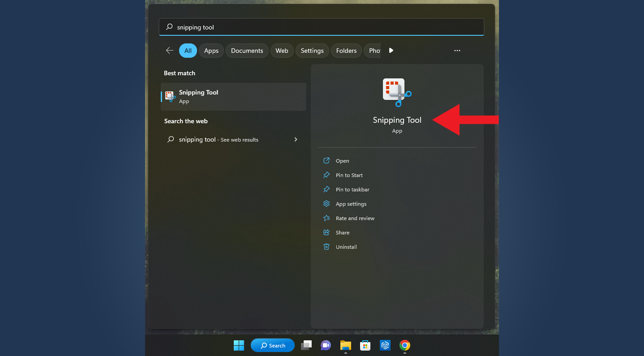The height and width of the screenshot is (356, 644).
Task: Launch the Teams Chat taskbar icon
Action: (325, 345)
